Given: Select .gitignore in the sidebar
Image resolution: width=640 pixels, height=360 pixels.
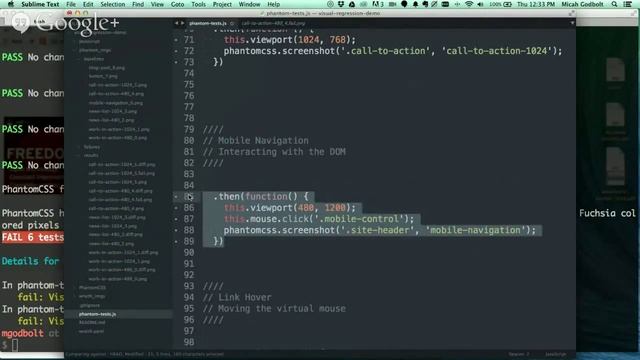Looking at the screenshot, I should click(x=89, y=305).
